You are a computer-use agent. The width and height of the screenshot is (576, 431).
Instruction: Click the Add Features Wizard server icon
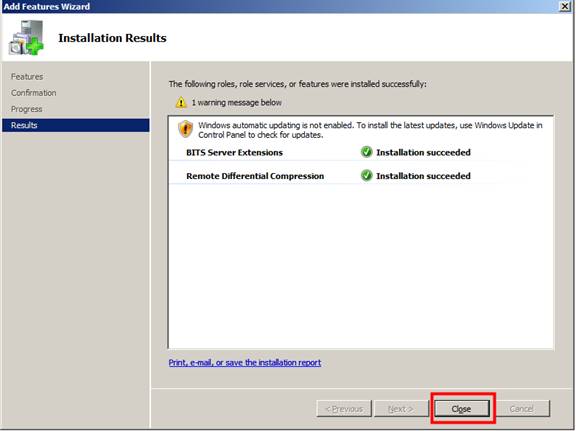click(x=26, y=38)
